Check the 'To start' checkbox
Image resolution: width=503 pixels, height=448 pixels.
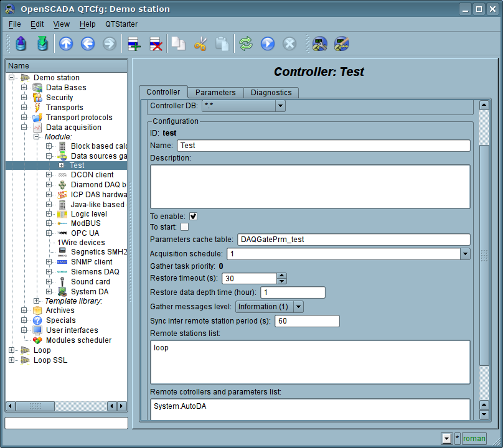point(184,227)
